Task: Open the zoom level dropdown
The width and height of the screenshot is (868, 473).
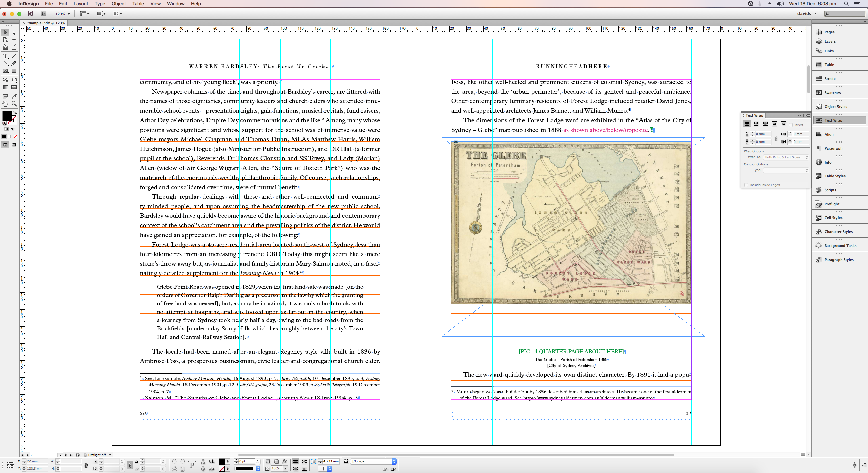Action: pyautogui.click(x=69, y=14)
